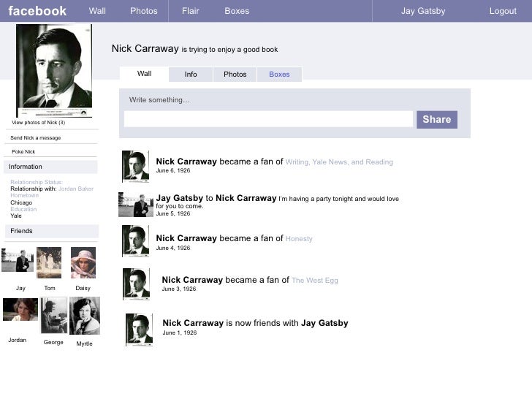
Task: Click the Honesty fan page link
Action: click(x=299, y=239)
